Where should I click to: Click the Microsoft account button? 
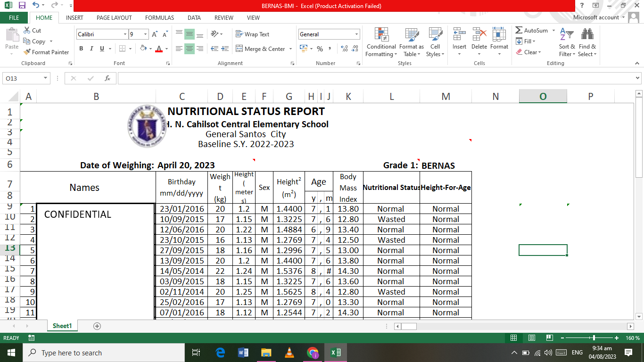pyautogui.click(x=599, y=17)
